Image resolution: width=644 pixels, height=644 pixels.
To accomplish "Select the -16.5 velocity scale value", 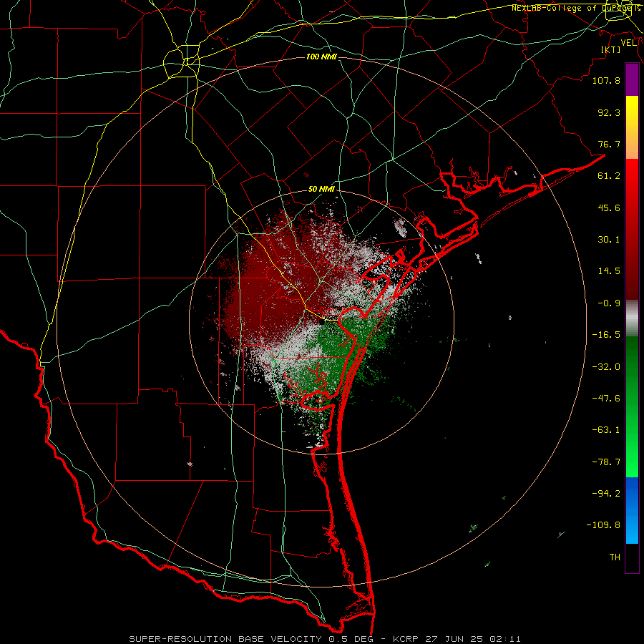I will click(606, 335).
